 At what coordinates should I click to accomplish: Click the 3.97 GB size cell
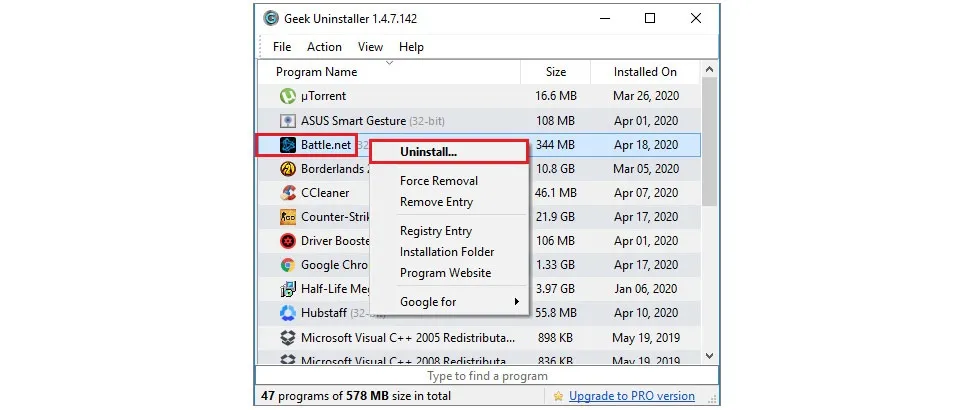pyautogui.click(x=556, y=289)
